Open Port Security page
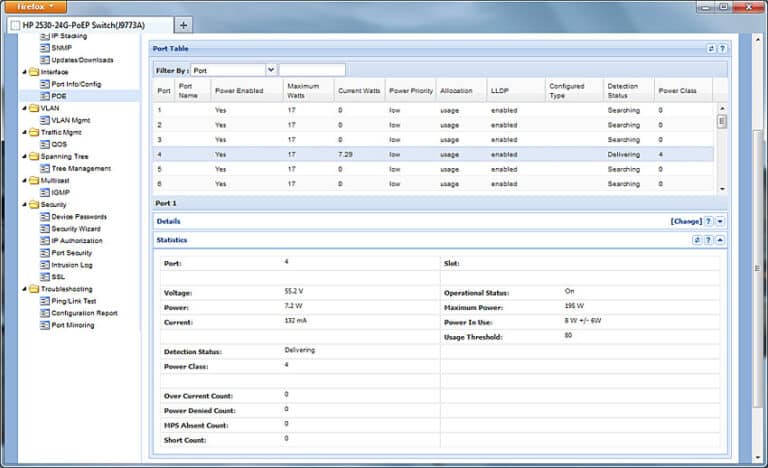The height and width of the screenshot is (468, 768). click(72, 252)
